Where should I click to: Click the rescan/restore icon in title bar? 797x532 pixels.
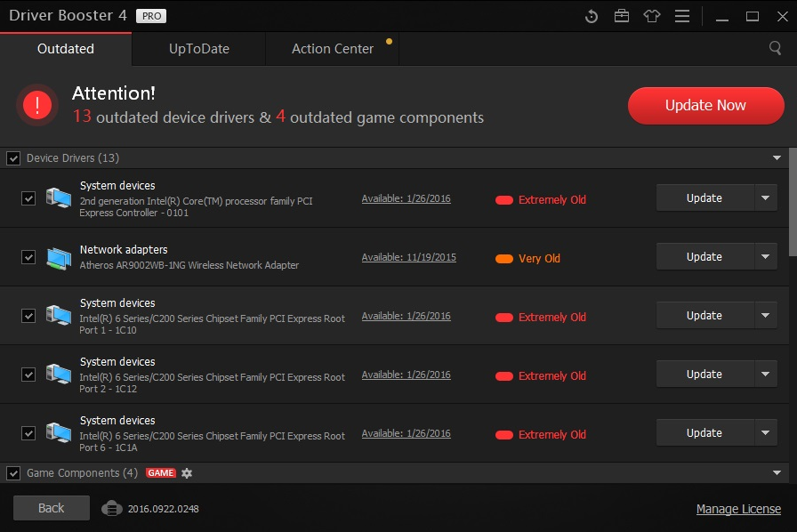[592, 16]
